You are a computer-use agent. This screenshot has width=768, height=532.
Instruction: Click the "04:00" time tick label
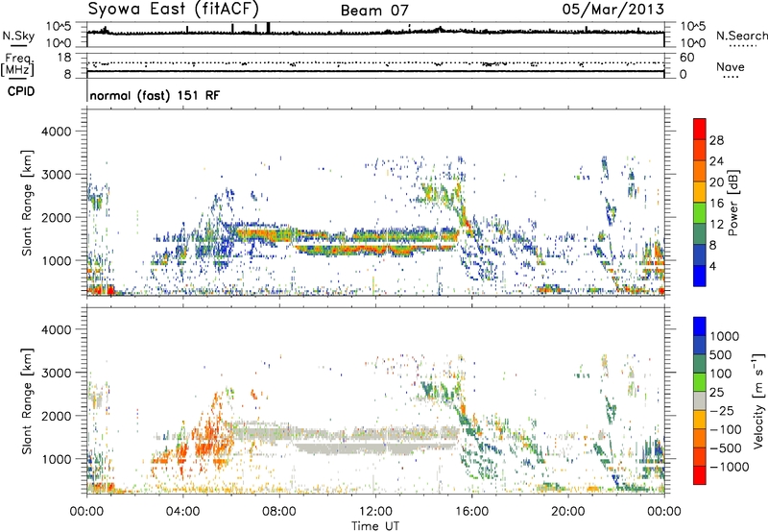tap(182, 512)
